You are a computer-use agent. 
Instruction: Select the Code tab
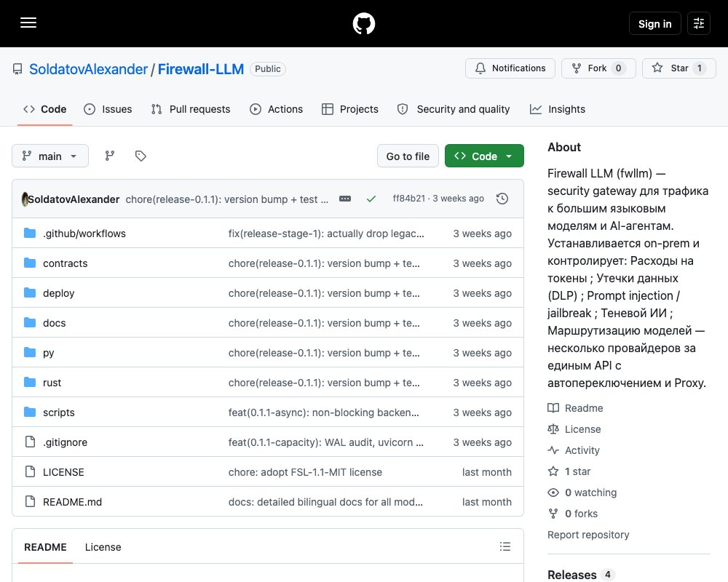pos(45,109)
